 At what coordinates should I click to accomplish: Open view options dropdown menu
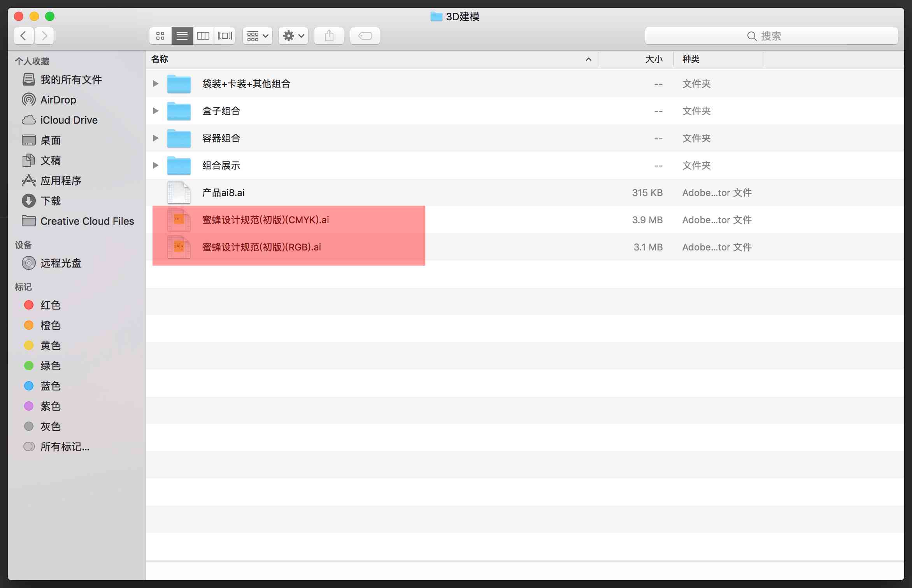tap(259, 35)
